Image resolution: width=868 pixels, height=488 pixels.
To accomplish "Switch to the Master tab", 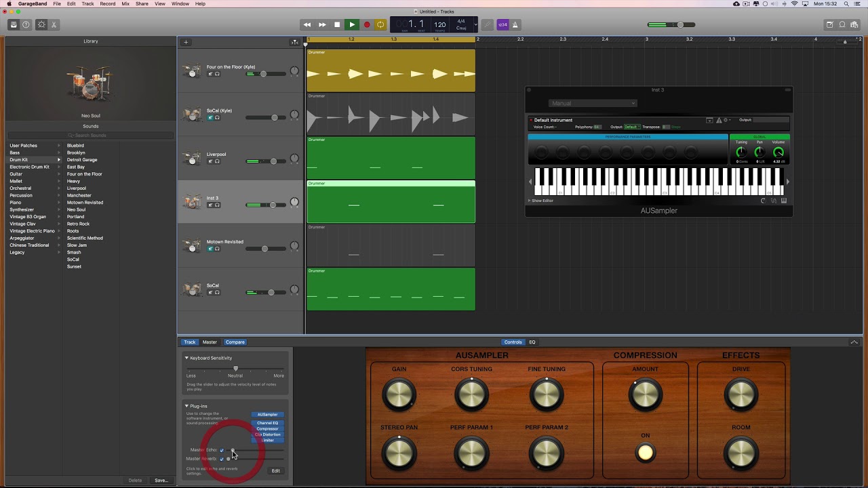I will [210, 342].
